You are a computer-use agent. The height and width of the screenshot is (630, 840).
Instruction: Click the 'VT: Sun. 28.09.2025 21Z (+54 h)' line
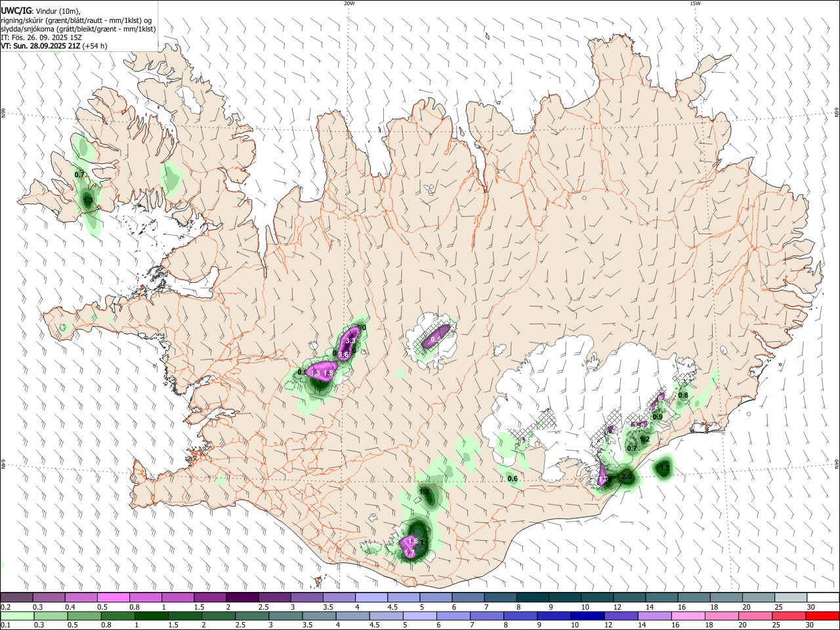pos(54,46)
